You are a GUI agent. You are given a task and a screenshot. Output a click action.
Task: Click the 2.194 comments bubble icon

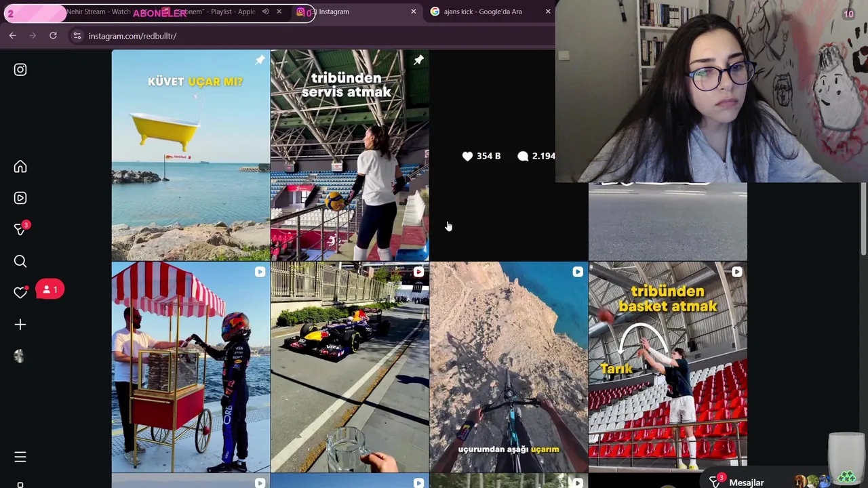tap(523, 157)
